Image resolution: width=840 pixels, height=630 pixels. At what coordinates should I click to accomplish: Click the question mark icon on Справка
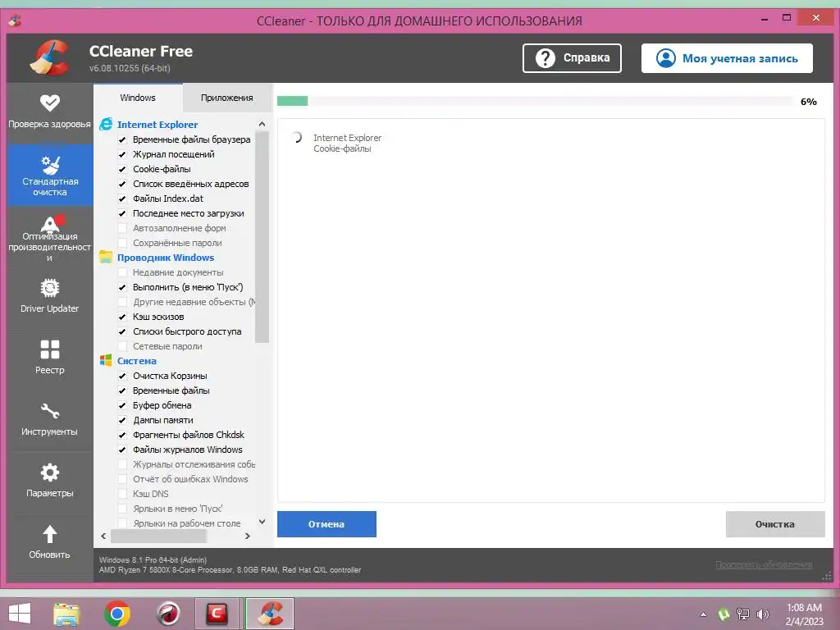pos(546,58)
